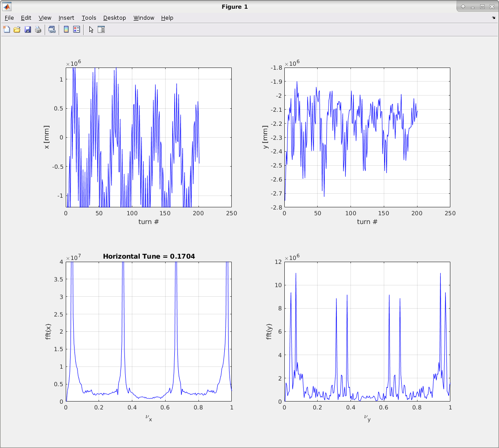
Task: Click the MATLAB logo in the title bar
Action: tap(7, 7)
